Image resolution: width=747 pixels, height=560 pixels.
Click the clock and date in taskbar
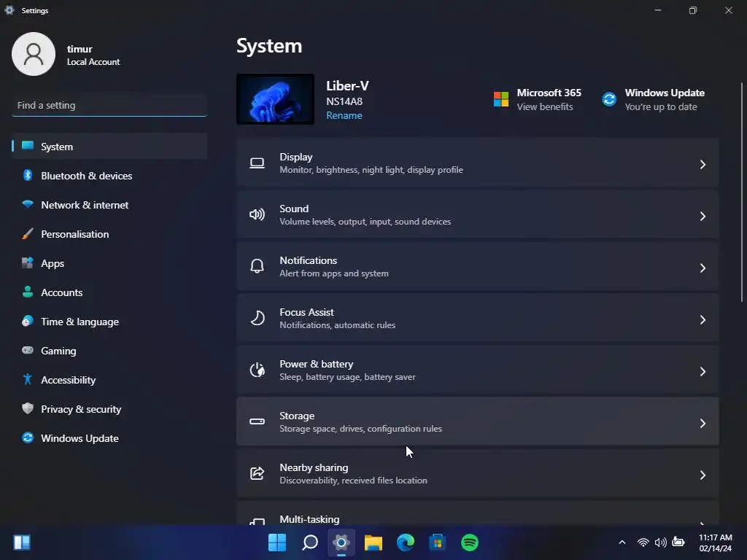tap(715, 542)
